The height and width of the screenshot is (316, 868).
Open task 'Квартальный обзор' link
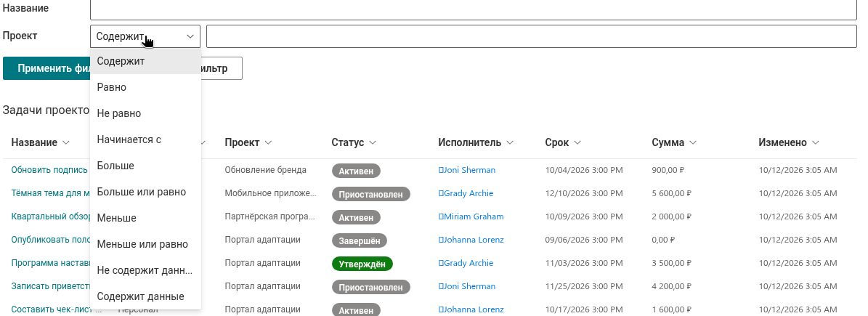coord(50,216)
